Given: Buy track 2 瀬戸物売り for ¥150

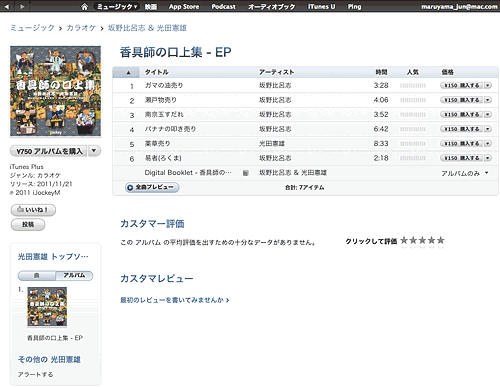Looking at the screenshot, I should tap(461, 100).
